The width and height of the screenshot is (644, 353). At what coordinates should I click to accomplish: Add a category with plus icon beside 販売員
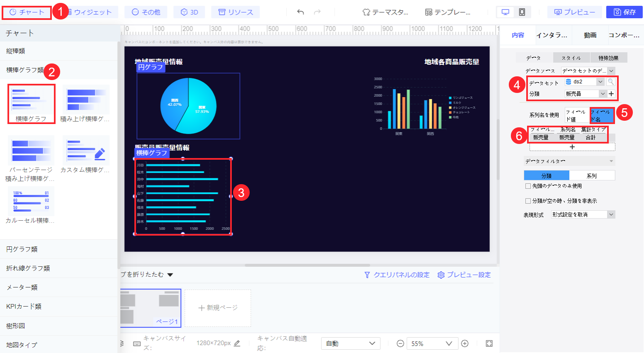(611, 94)
